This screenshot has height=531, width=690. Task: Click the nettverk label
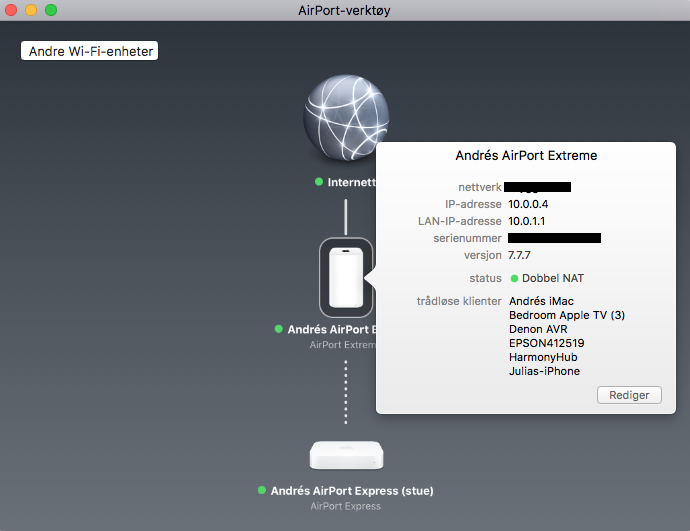[x=480, y=187]
